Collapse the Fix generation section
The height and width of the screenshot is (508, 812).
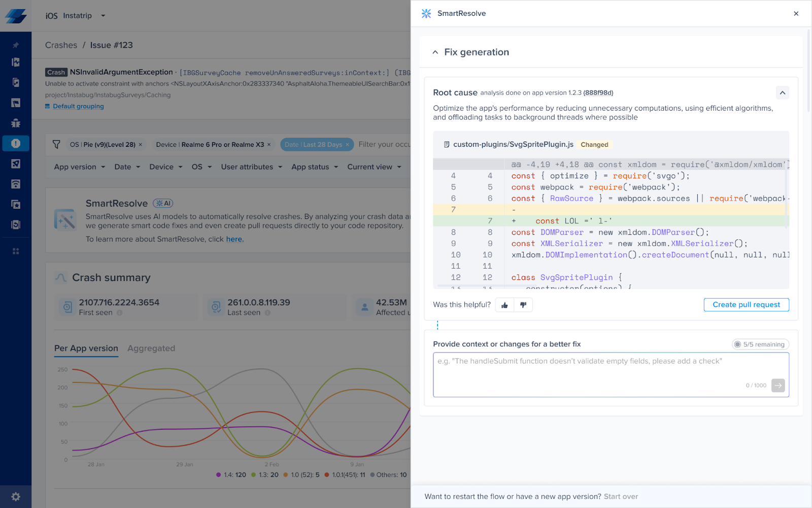click(435, 52)
